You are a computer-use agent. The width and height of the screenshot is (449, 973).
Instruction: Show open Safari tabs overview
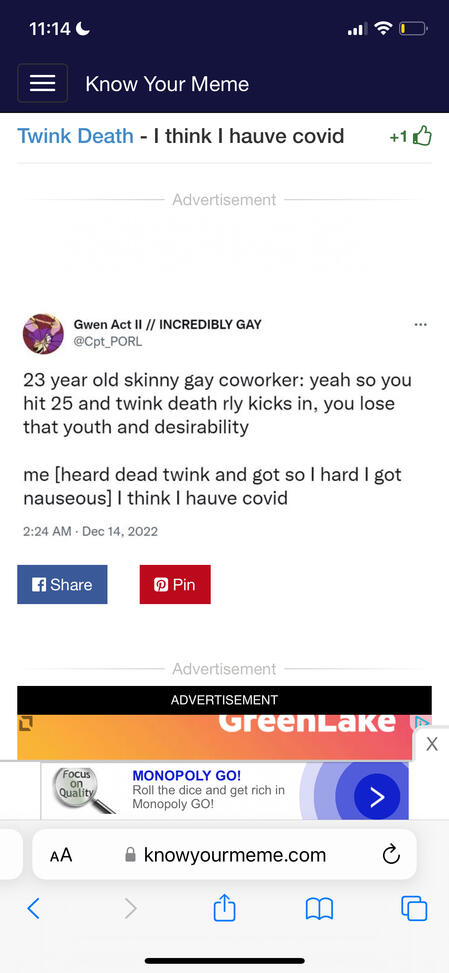414,909
